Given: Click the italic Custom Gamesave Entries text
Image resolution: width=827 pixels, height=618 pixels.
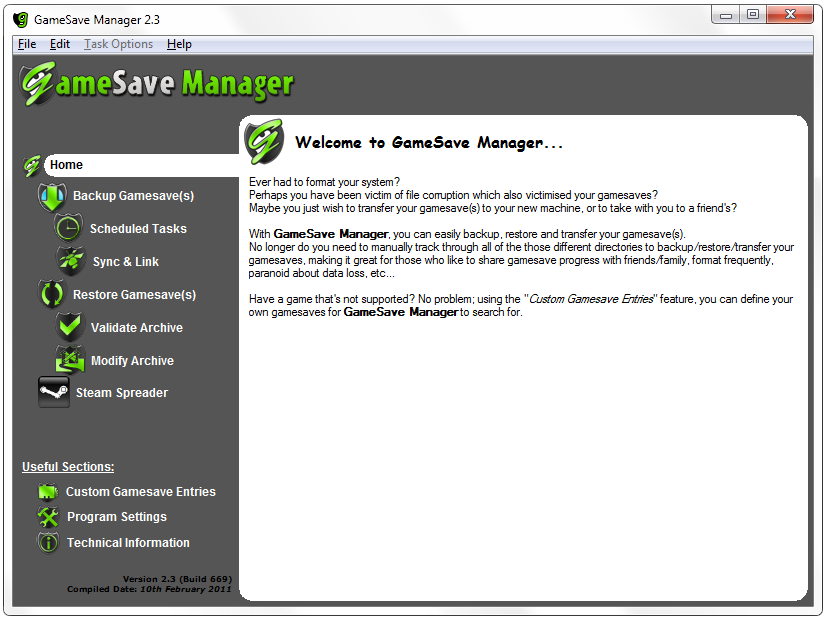Looking at the screenshot, I should click(591, 299).
